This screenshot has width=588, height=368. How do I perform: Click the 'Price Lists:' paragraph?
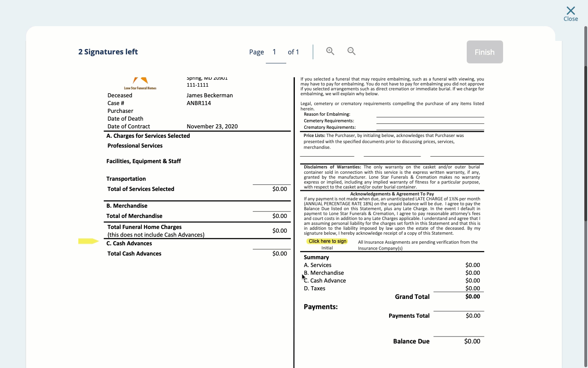point(384,141)
